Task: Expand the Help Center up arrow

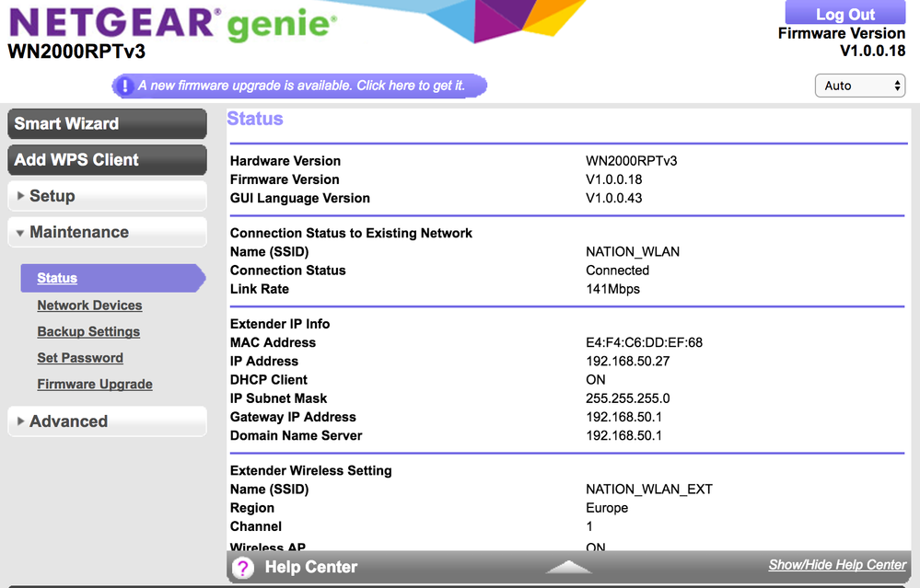Action: point(568,567)
